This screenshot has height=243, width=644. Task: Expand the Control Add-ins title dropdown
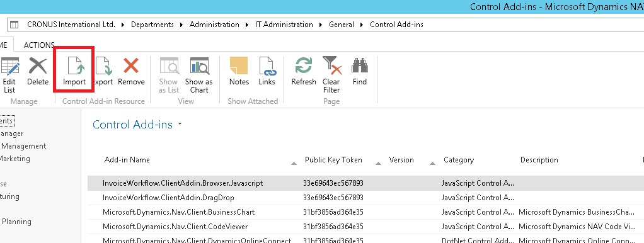[x=180, y=125]
